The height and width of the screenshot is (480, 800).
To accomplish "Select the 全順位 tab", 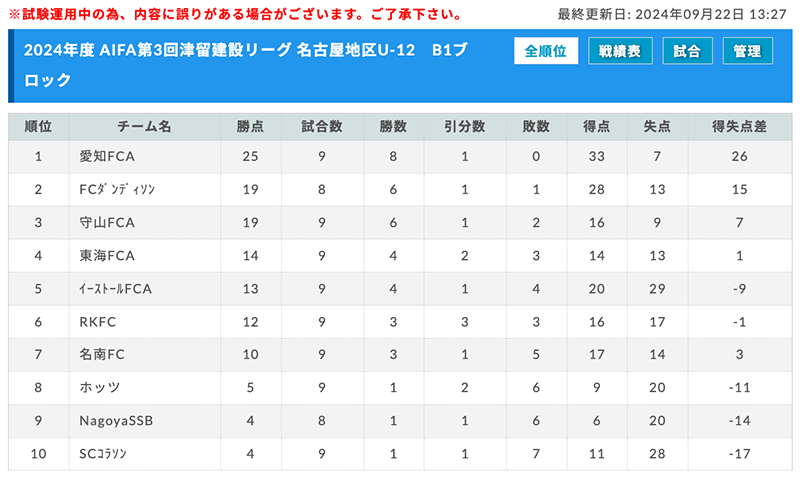I will tap(546, 51).
